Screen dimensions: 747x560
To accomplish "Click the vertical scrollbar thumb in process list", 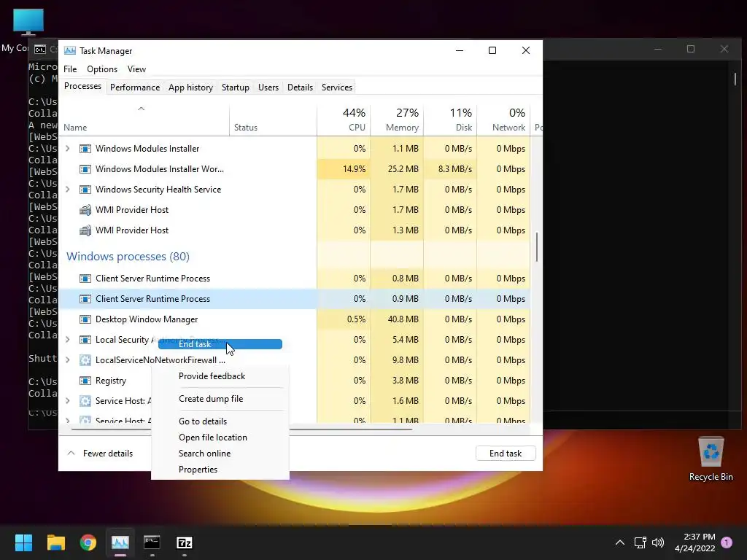I will pos(537,246).
